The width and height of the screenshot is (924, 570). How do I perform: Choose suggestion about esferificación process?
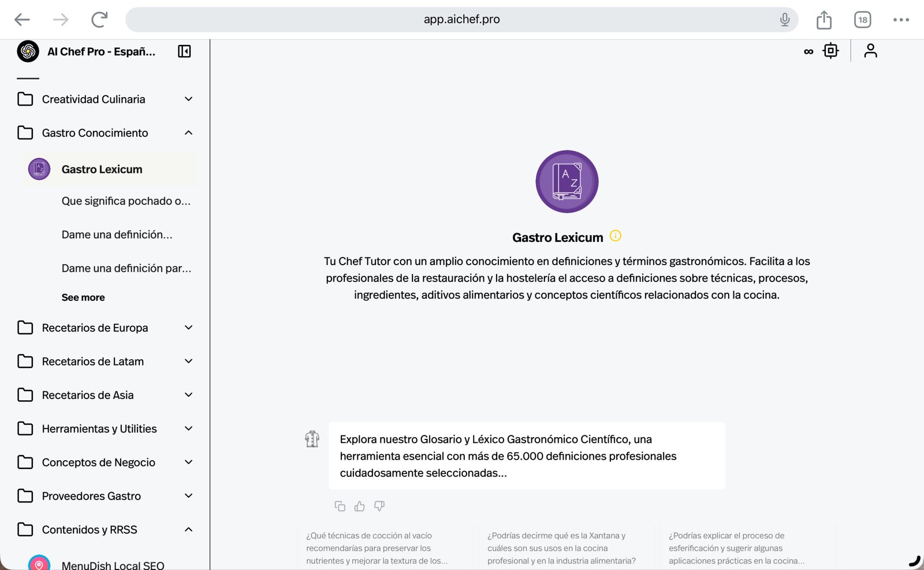(x=747, y=548)
